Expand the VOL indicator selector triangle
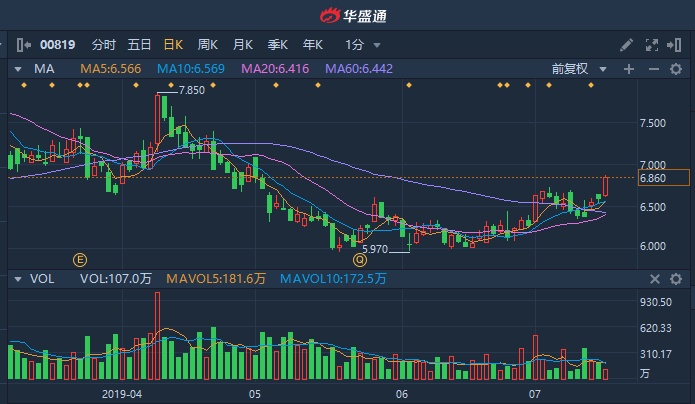The width and height of the screenshot is (695, 404). (x=18, y=279)
